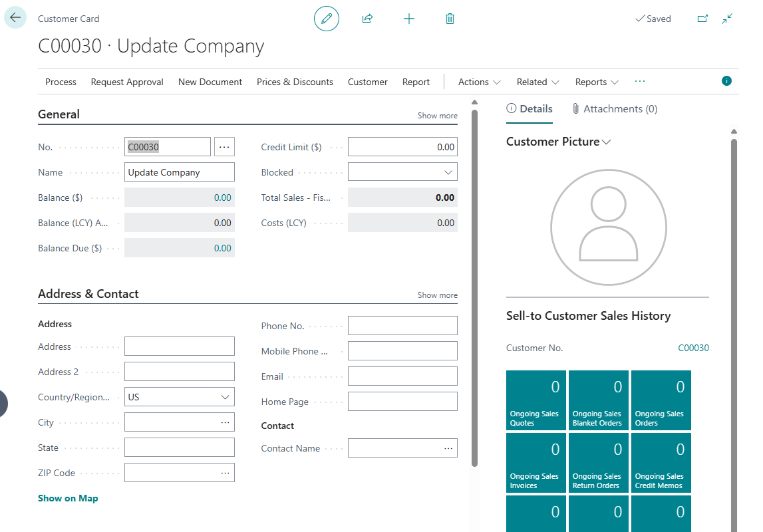Switch to the Details tab
This screenshot has height=532, width=763.
530,109
